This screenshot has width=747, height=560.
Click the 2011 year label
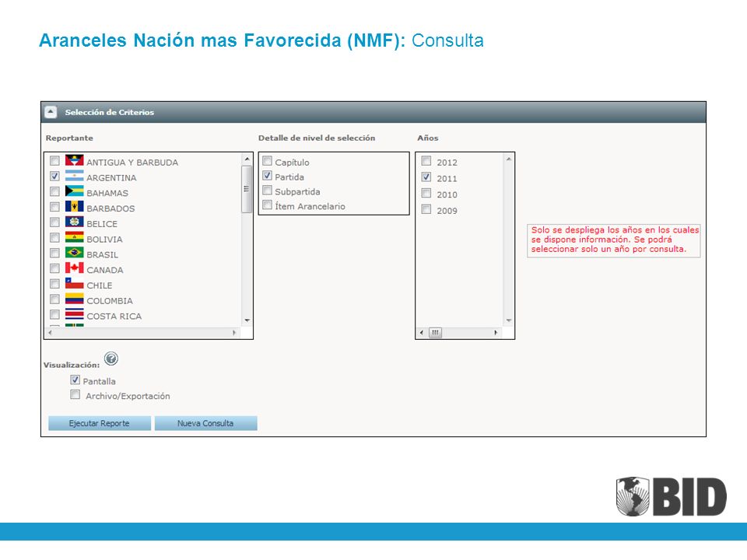447,179
